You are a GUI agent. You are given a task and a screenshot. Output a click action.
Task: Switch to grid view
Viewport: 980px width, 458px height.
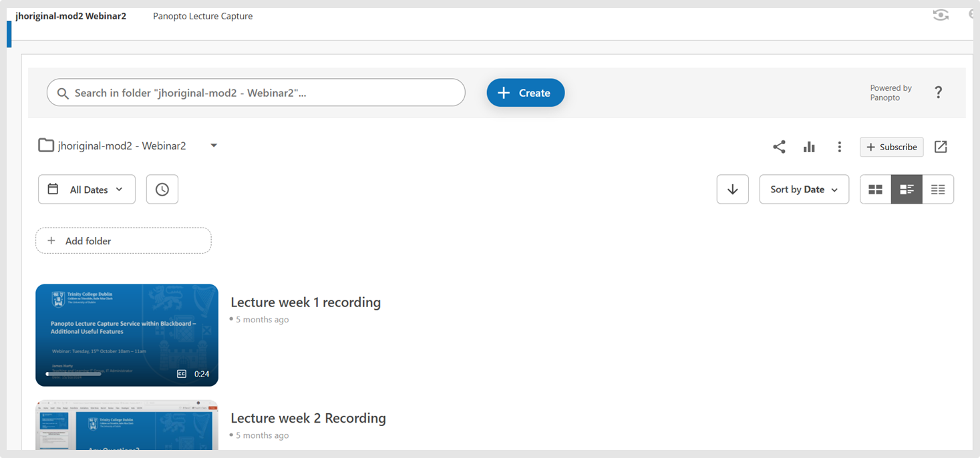tap(876, 190)
